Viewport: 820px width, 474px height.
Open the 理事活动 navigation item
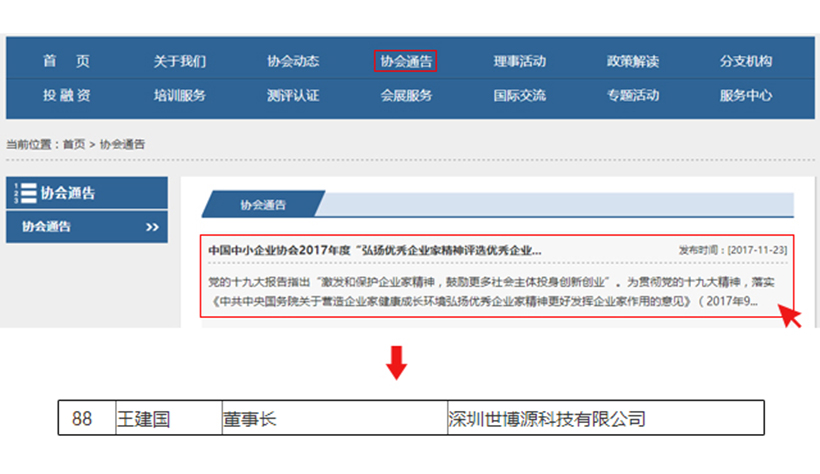519,61
